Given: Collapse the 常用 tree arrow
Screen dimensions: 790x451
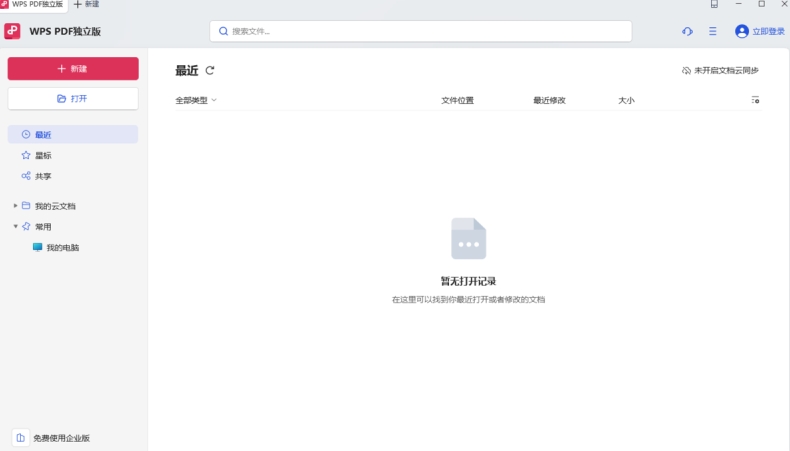Looking at the screenshot, I should click(x=16, y=226).
